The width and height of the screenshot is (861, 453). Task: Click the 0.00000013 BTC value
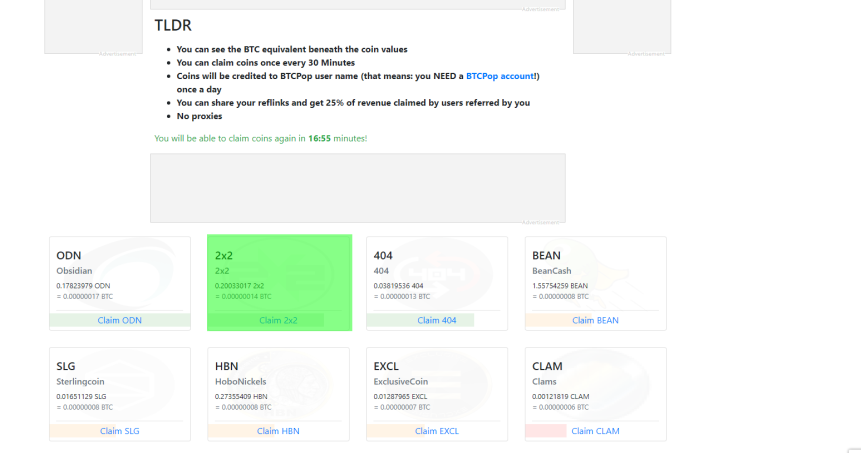[x=402, y=297]
